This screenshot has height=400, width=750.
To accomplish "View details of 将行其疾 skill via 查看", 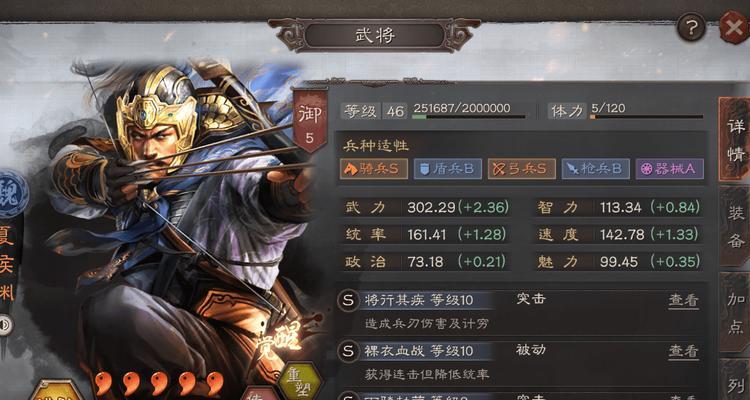I will point(683,300).
